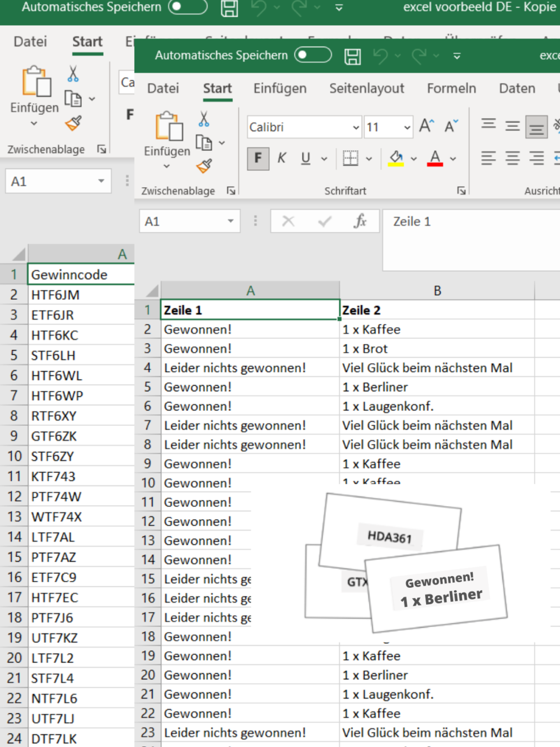Image resolution: width=560 pixels, height=747 pixels.
Task: Click the Cut scissors icon in the front ribbon
Action: pos(204,119)
